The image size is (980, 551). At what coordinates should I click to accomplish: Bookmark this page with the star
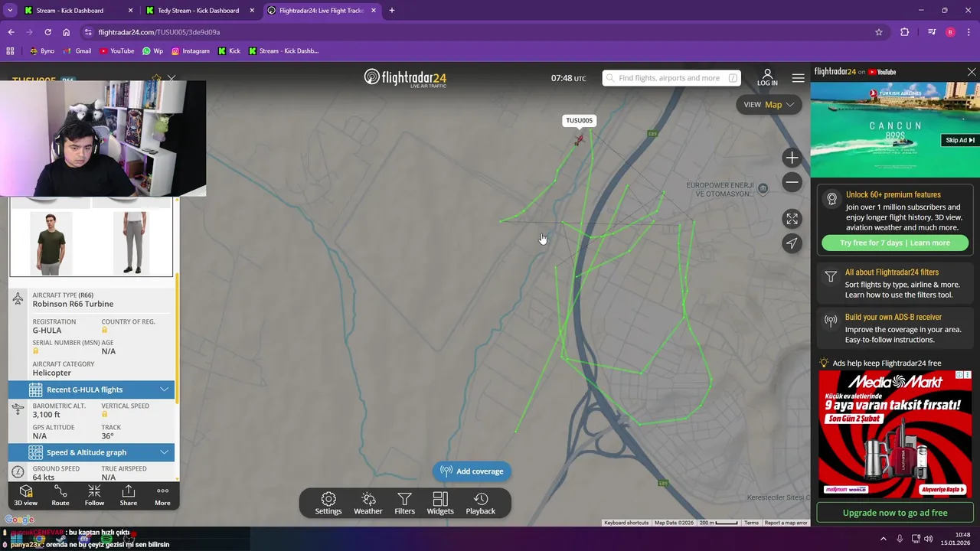pos(879,32)
